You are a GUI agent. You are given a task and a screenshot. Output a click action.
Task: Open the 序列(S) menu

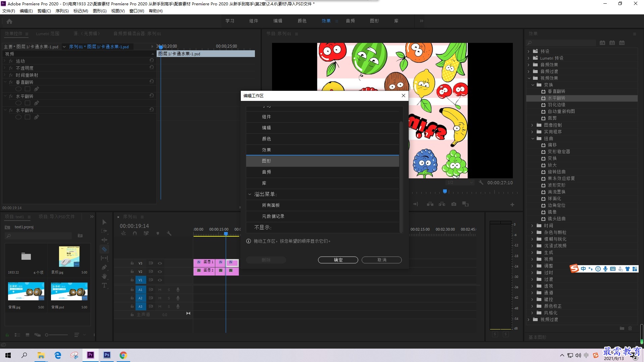62,11
